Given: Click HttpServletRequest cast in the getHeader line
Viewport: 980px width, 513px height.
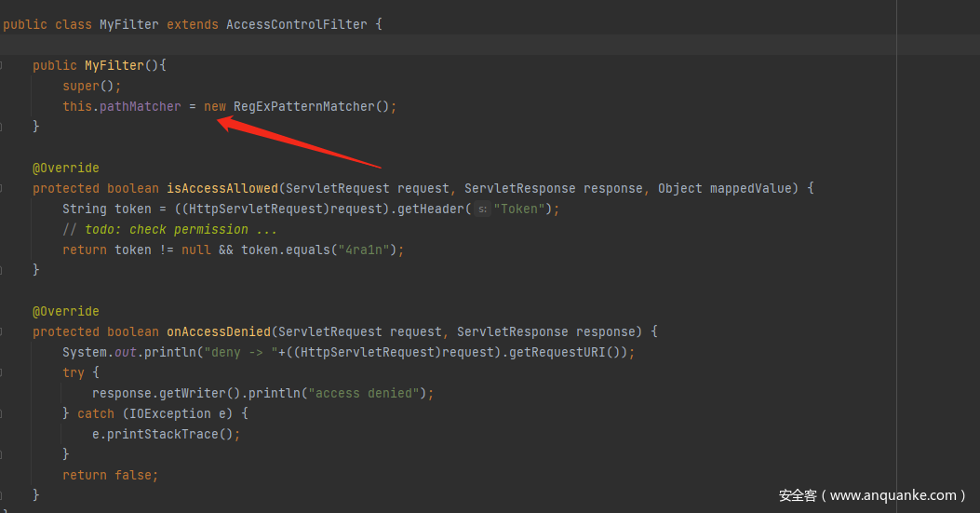Looking at the screenshot, I should (256, 209).
